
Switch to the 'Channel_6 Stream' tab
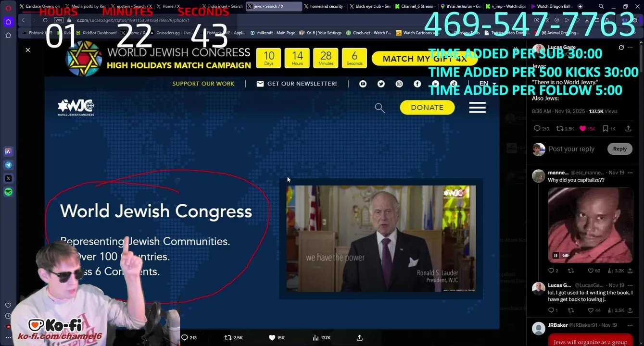415,6
